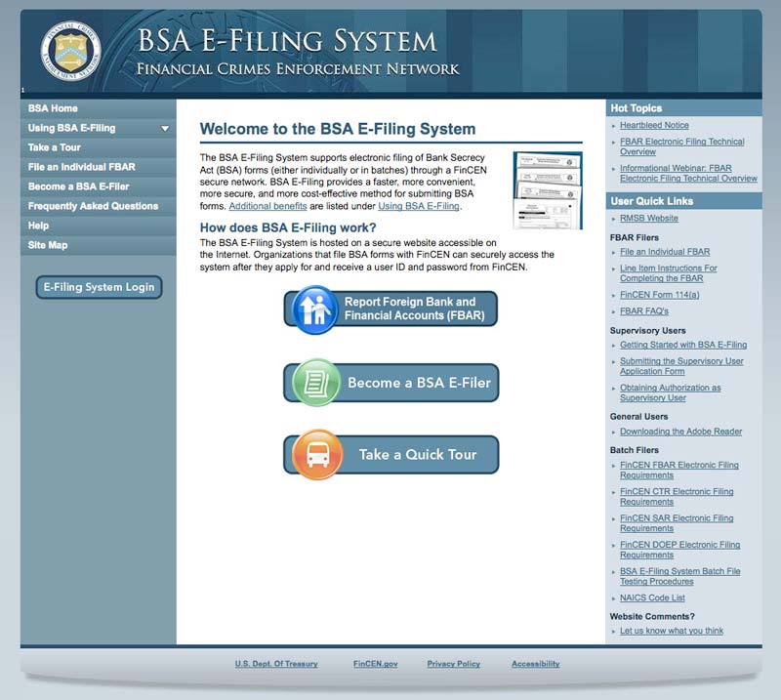The height and width of the screenshot is (700, 781).
Task: Open Informational Webinar FBAR link
Action: pos(688,173)
